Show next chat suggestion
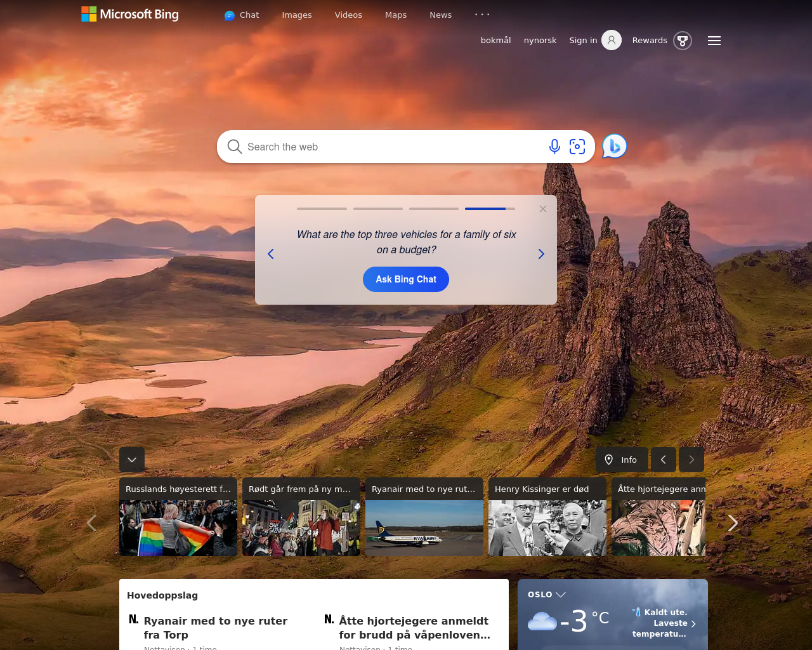Screen dimensions: 812x650 pos(541,254)
